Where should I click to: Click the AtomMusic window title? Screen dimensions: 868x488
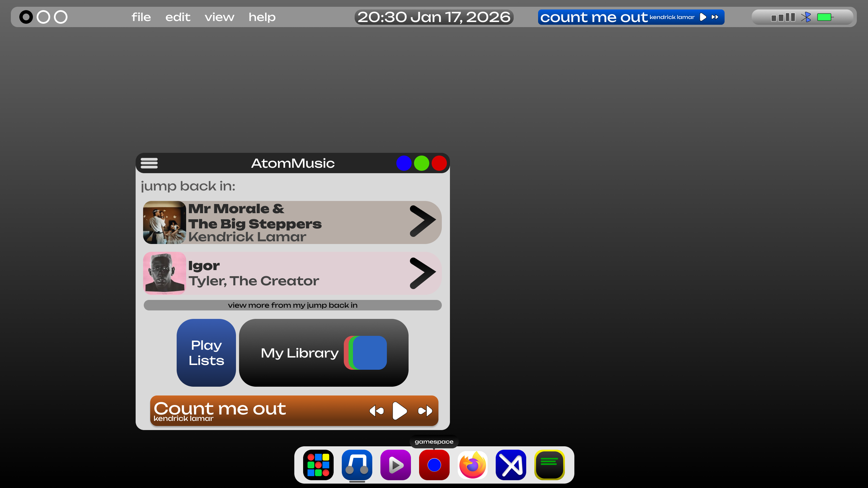[293, 163]
